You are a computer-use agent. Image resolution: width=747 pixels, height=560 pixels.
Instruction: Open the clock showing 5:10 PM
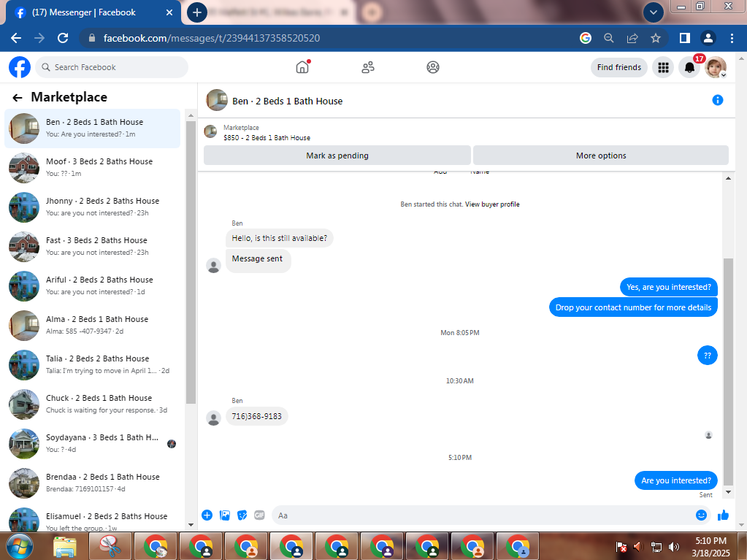(710, 547)
